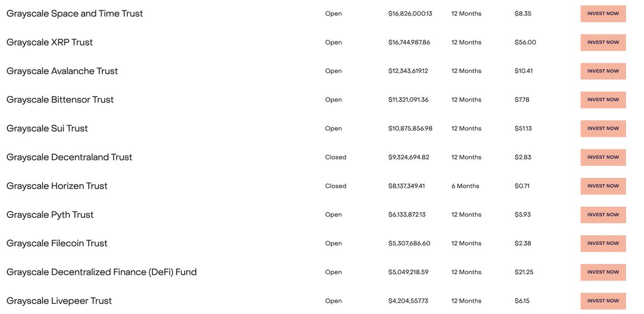Open the Grayscale Bittensor Trust name link
The image size is (644, 314).
tap(60, 100)
